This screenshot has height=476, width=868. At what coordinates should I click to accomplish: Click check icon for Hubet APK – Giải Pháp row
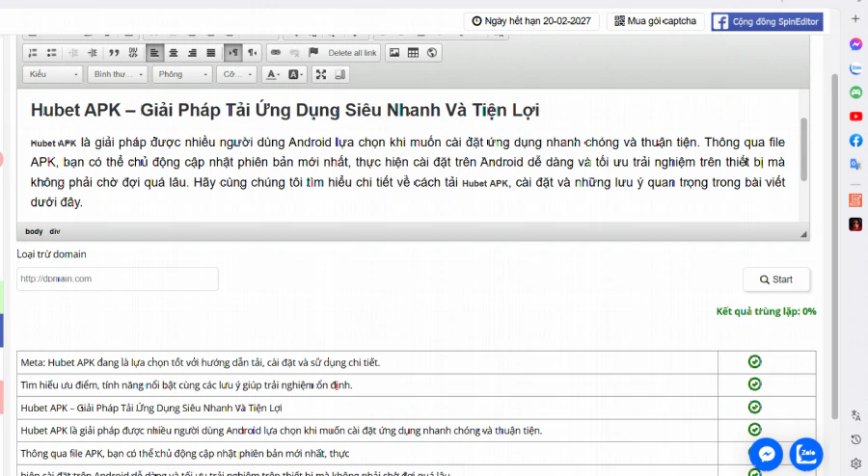(x=754, y=407)
